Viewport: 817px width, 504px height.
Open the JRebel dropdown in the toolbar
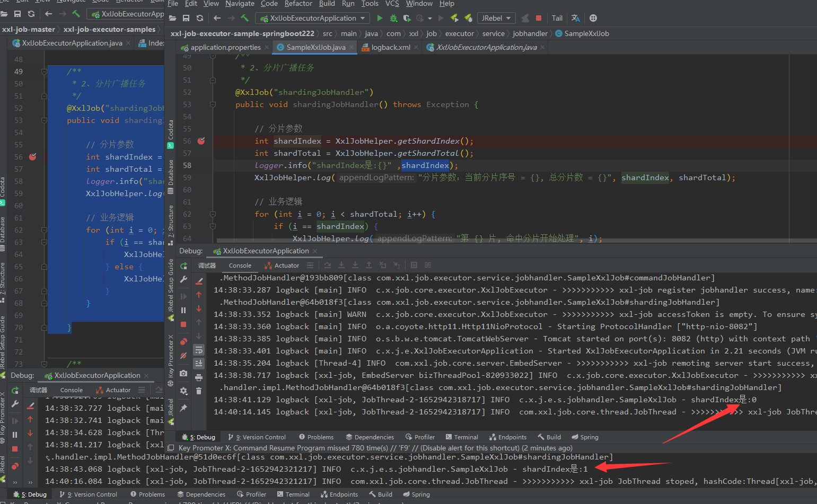[x=496, y=18]
